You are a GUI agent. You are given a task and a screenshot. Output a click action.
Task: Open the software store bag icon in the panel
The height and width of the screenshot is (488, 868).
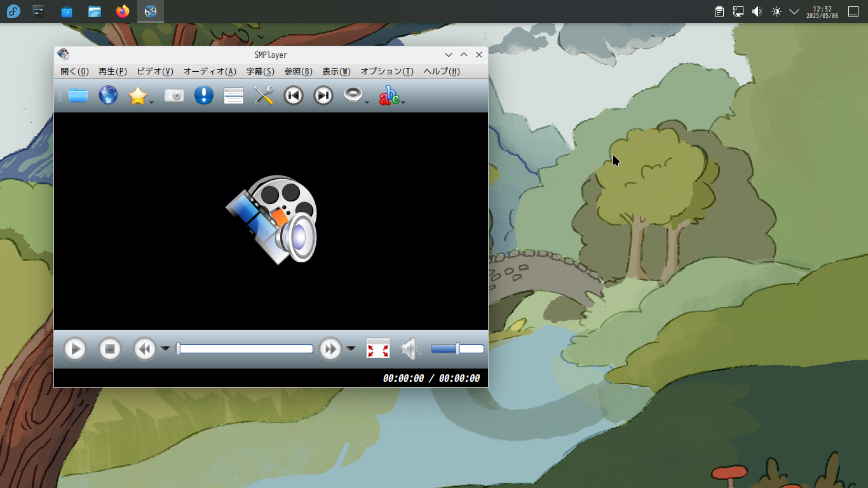click(67, 11)
